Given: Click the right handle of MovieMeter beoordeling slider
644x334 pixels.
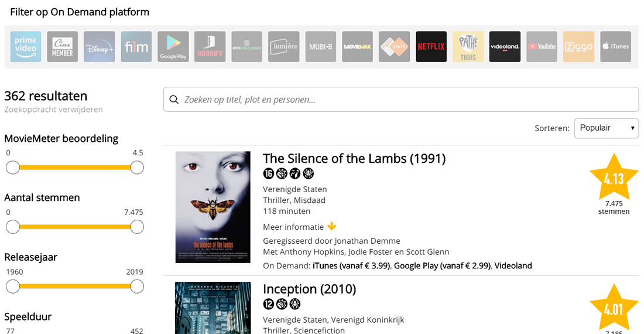Looking at the screenshot, I should coord(137,168).
